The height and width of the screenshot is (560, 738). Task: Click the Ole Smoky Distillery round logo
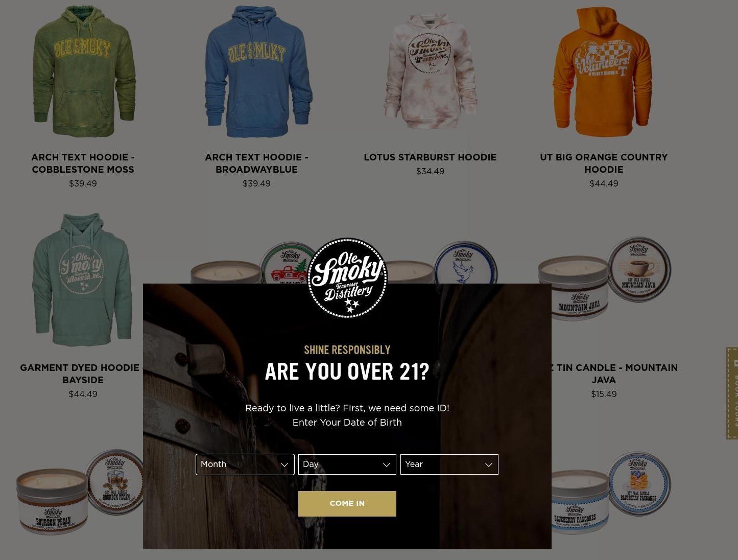347,278
